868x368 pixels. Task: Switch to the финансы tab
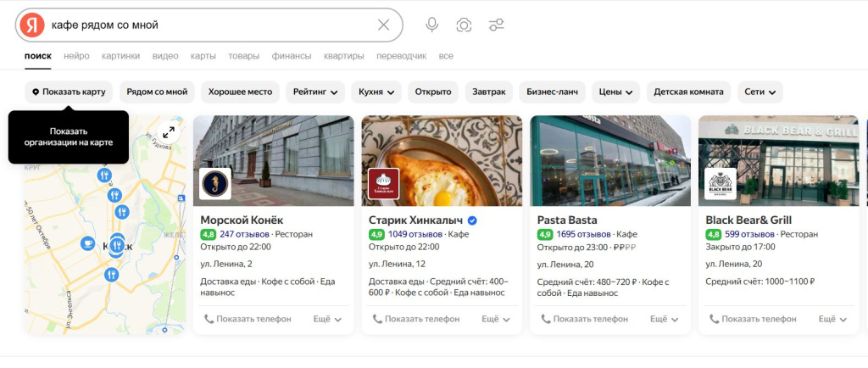(x=292, y=56)
